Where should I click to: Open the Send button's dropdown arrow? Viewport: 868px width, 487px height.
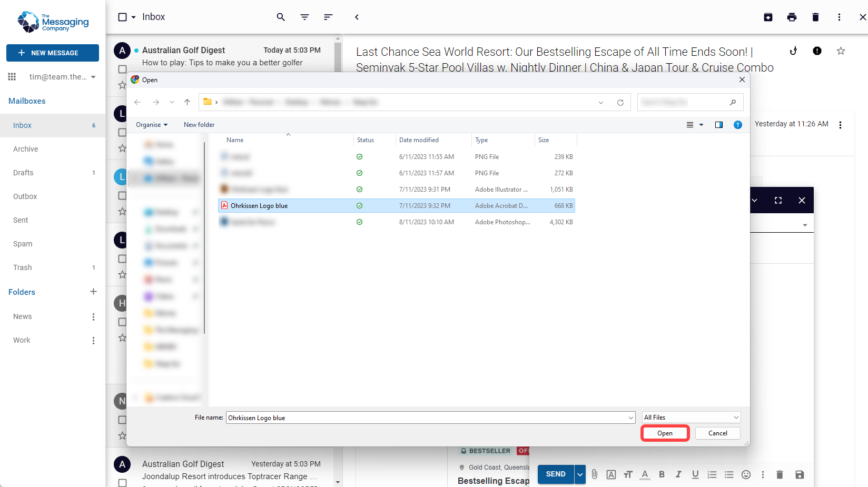point(579,474)
